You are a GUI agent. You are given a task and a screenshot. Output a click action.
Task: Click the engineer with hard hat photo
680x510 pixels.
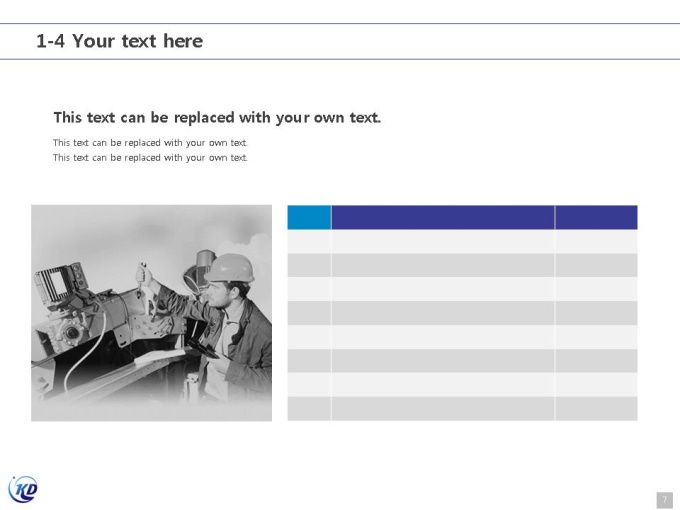tap(151, 313)
